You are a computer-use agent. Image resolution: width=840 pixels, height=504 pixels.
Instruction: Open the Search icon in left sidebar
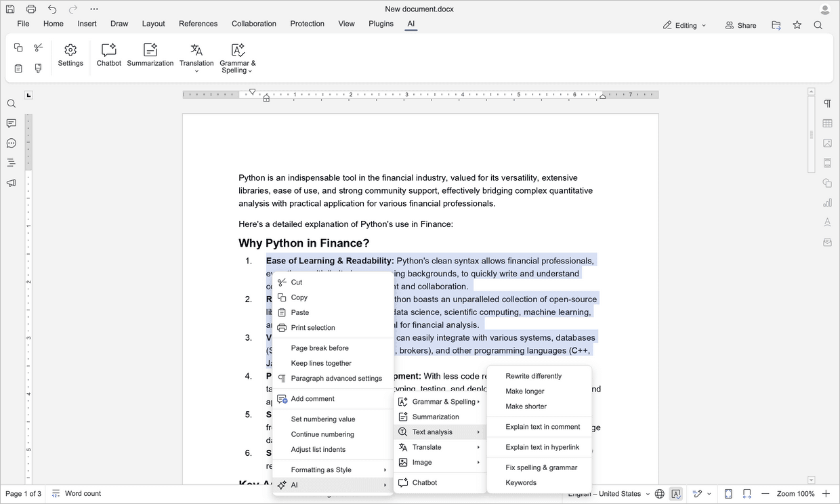[11, 104]
